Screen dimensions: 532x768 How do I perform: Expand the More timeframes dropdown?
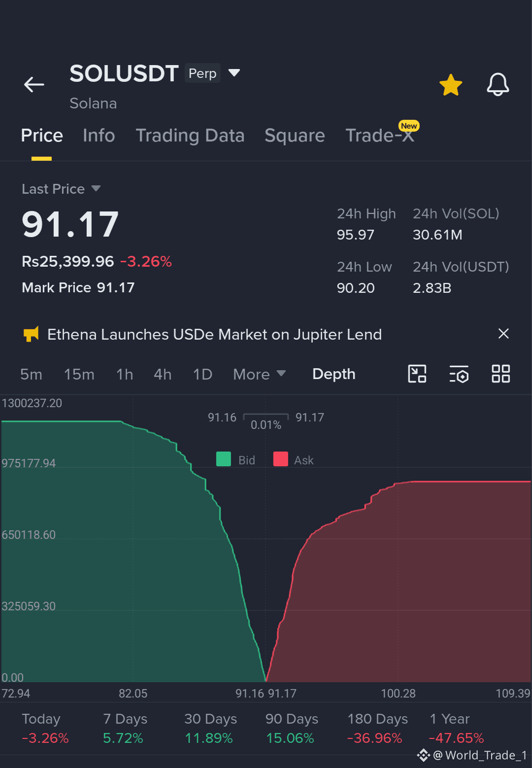pos(259,374)
